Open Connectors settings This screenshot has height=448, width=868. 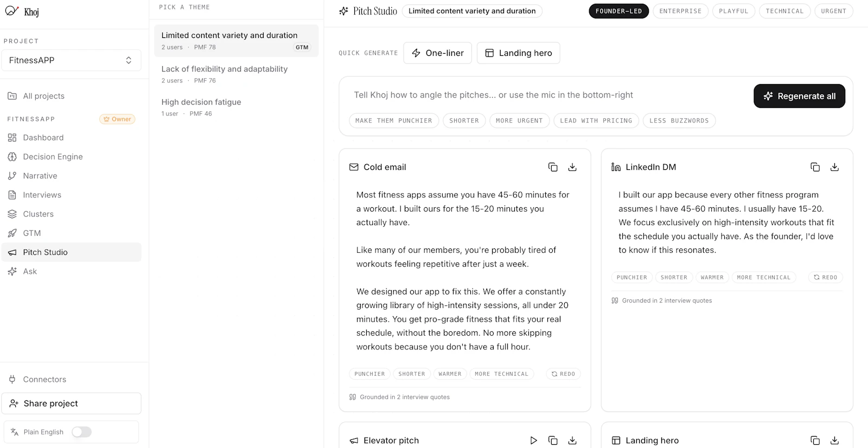(x=71, y=380)
